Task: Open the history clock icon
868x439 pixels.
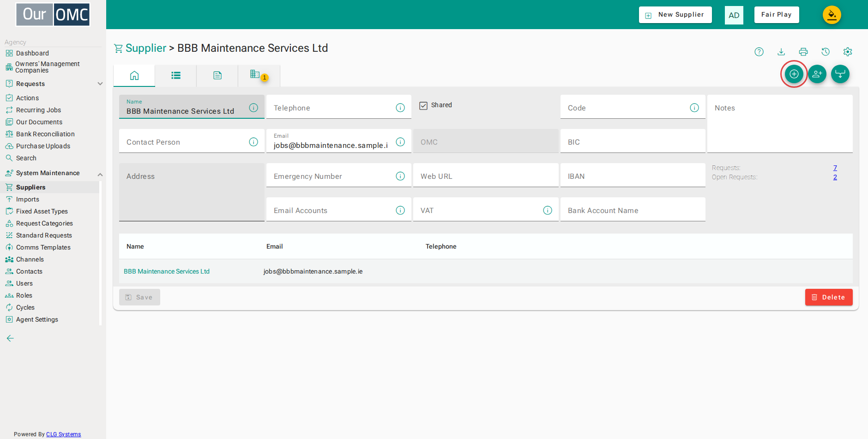Action: tap(826, 52)
